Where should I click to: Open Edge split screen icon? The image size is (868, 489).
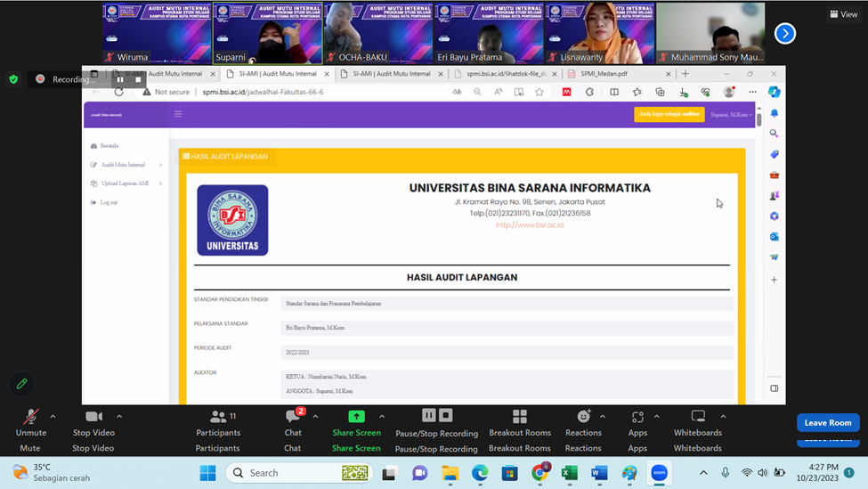[x=614, y=92]
